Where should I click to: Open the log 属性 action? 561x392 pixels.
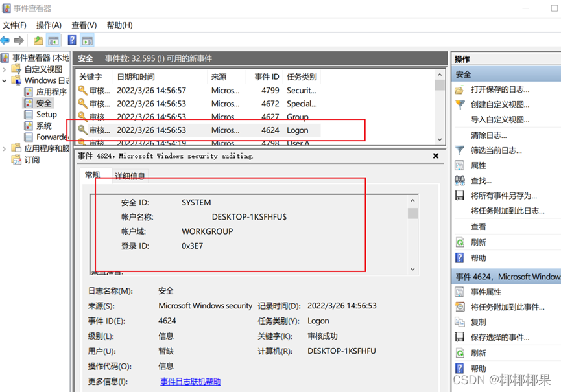point(479,165)
